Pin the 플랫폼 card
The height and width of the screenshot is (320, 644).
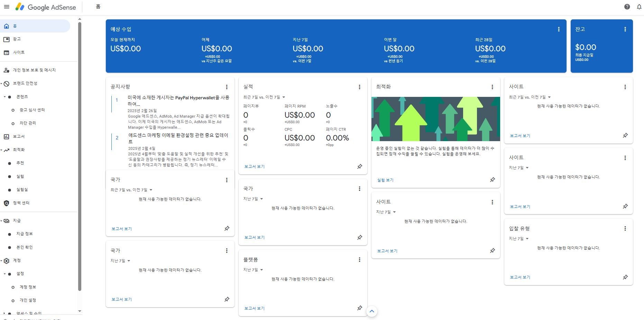[x=360, y=308]
